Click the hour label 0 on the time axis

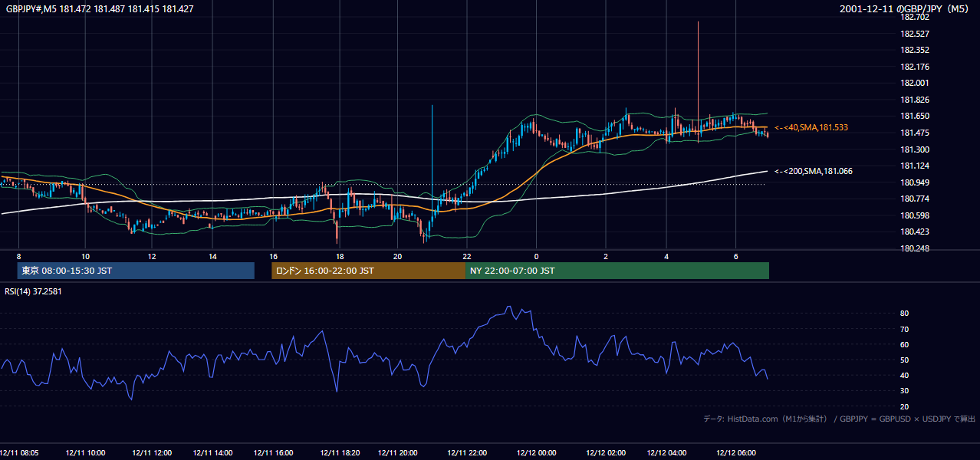[536, 256]
